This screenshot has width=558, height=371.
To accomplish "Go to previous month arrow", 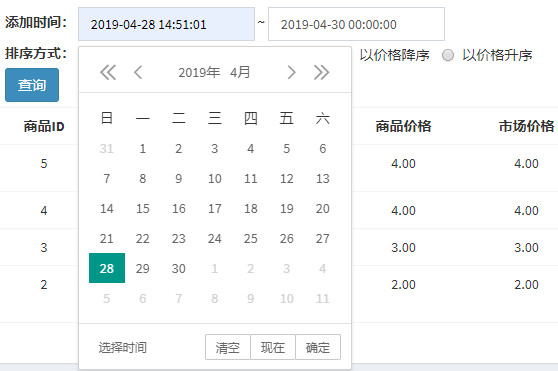I will pyautogui.click(x=138, y=73).
